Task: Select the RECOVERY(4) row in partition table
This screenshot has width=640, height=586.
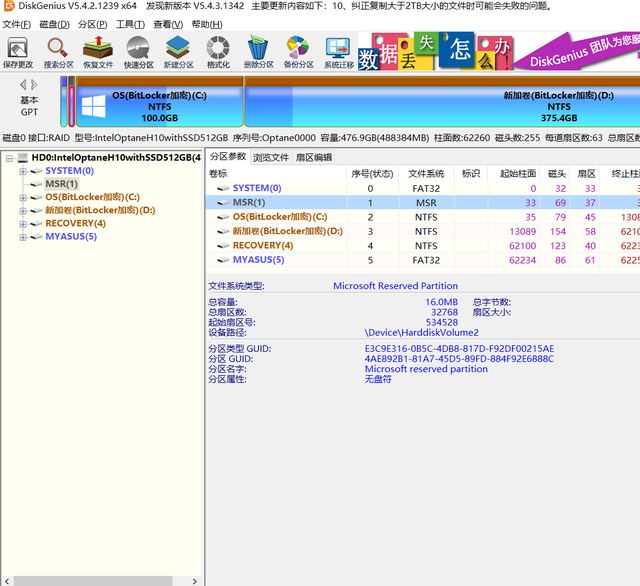Action: pos(262,245)
